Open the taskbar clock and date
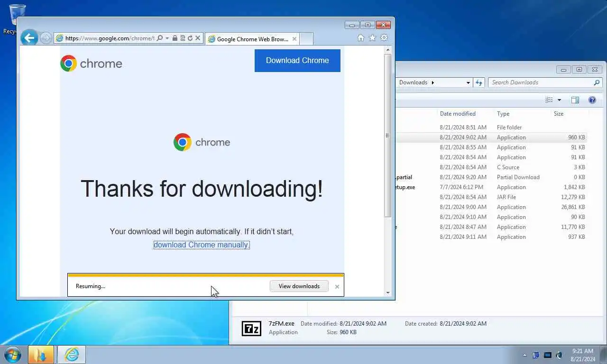The height and width of the screenshot is (364, 607). [x=583, y=355]
